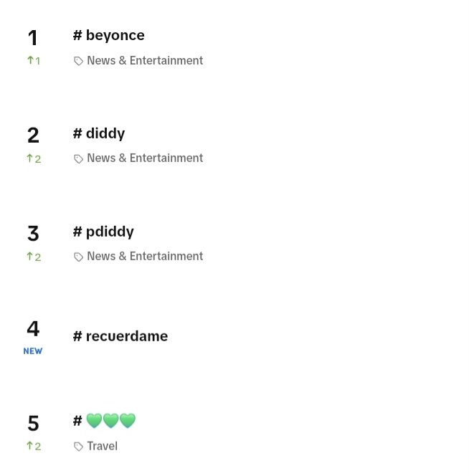Click the tag icon under pdiddy
This screenshot has height=476, width=469.
click(x=78, y=257)
